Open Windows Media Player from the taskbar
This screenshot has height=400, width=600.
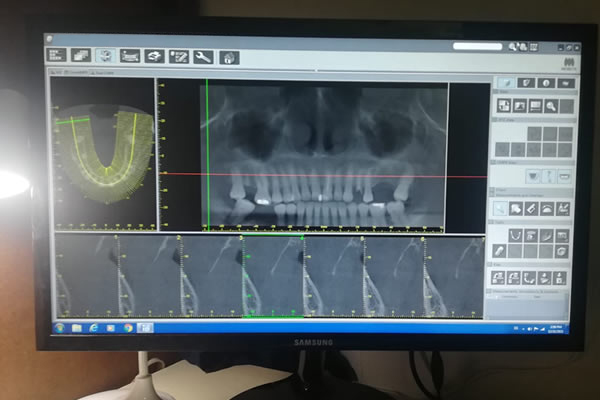point(111,328)
